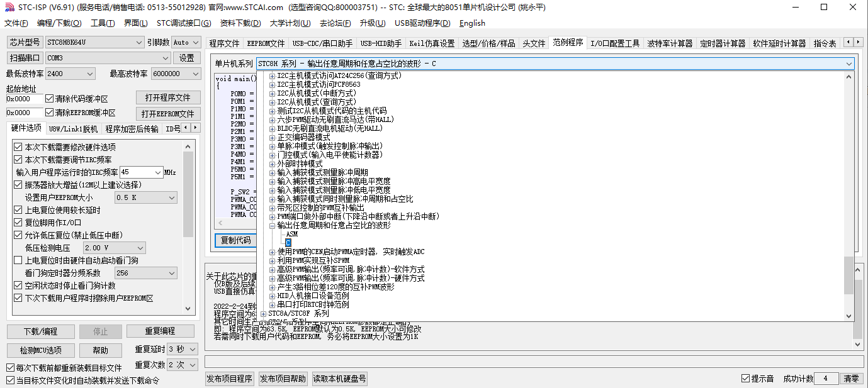Switch to the U8W/Link1脱机 tab
This screenshot has height=388, width=868.
pyautogui.click(x=73, y=129)
